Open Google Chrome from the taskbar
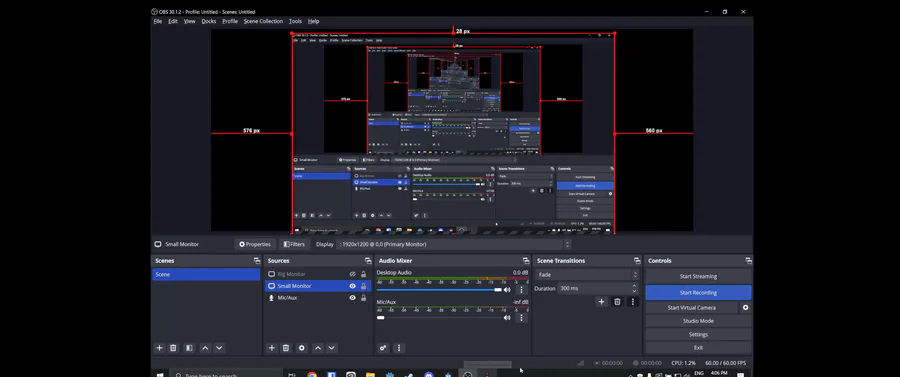This screenshot has height=377, width=900. (x=312, y=375)
